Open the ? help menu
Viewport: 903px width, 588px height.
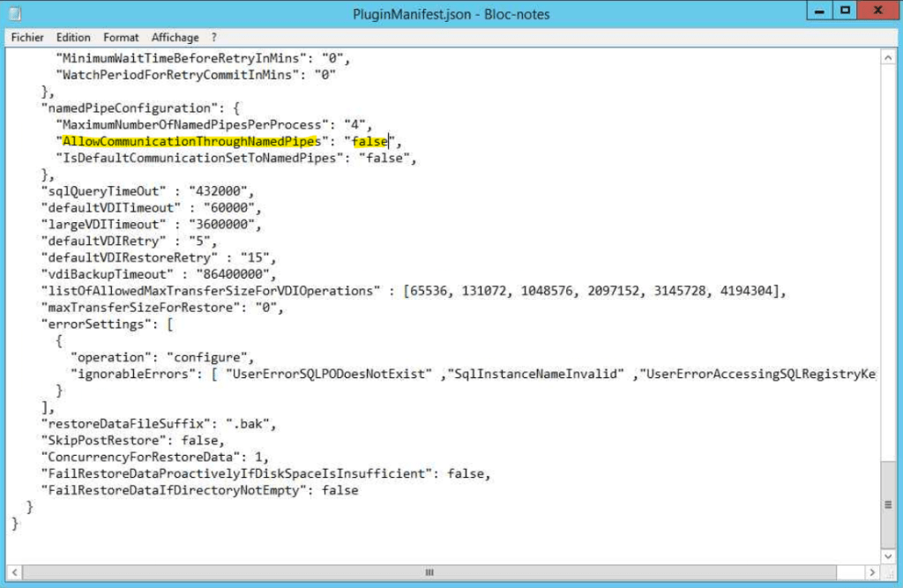click(213, 38)
